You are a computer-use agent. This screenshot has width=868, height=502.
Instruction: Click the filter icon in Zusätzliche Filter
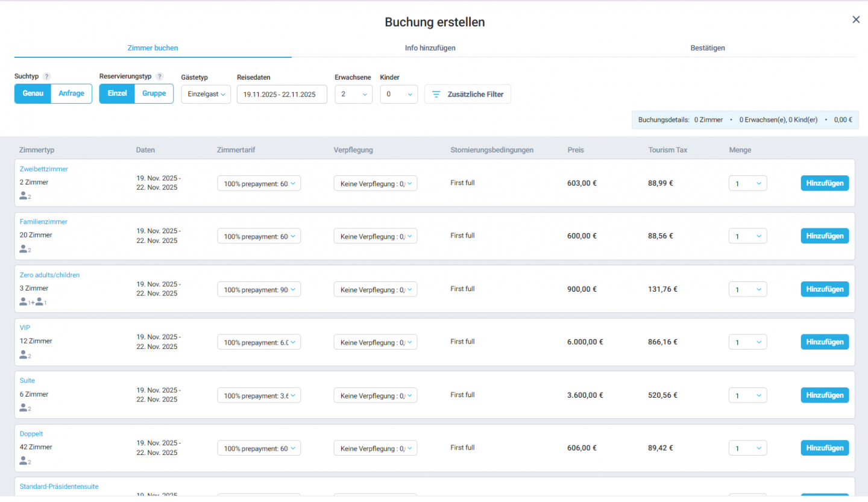point(435,94)
